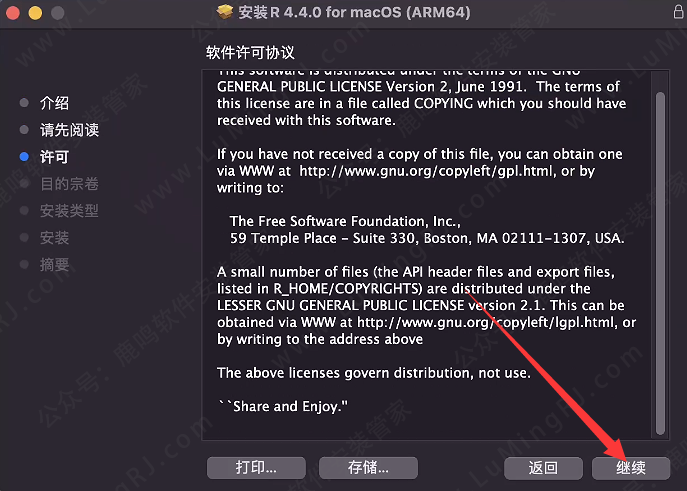Go back with the 返回 button

pos(543,468)
